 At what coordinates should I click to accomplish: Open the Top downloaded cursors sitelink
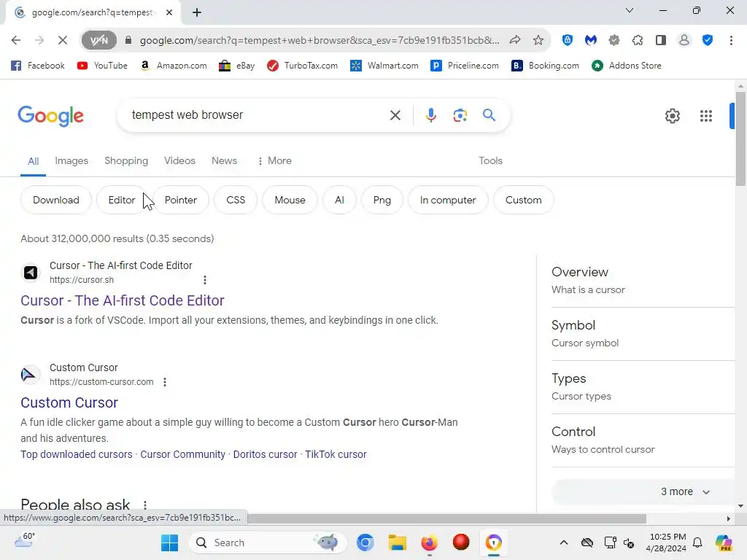(x=76, y=454)
